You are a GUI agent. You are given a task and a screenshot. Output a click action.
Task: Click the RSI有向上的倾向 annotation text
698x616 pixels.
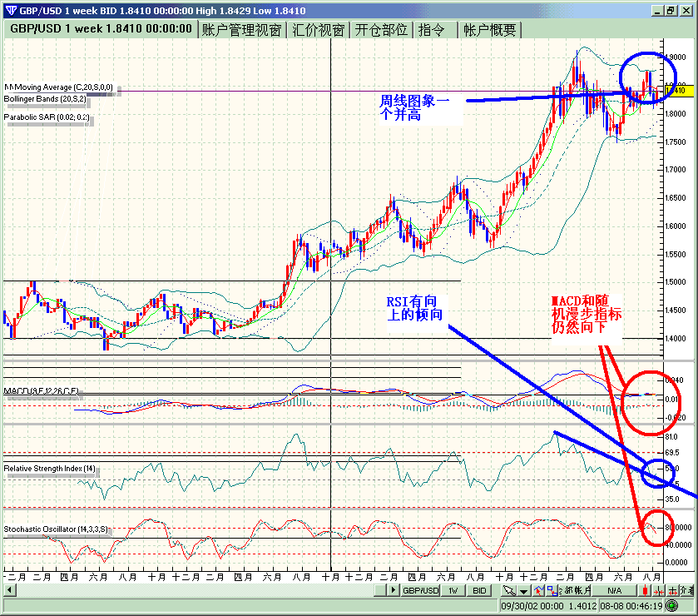414,308
